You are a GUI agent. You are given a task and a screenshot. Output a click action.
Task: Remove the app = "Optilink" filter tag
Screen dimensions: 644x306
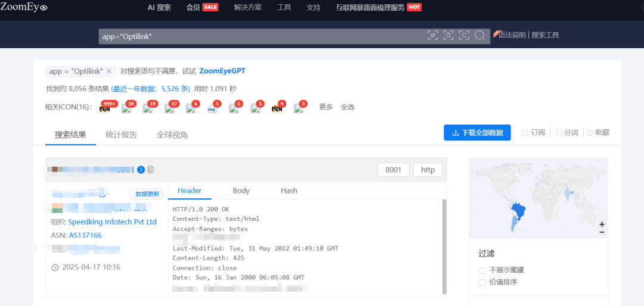(x=109, y=71)
